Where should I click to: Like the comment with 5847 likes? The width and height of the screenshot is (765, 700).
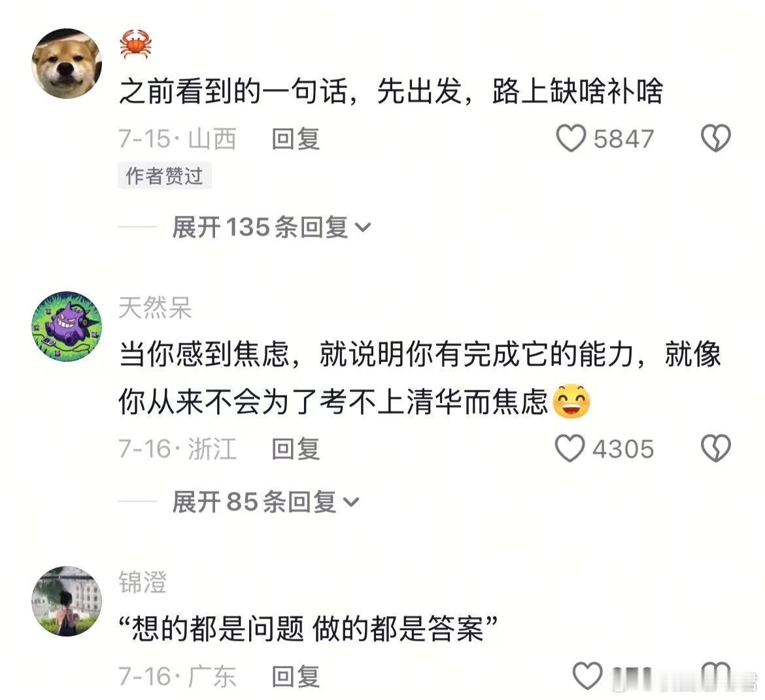click(x=571, y=138)
